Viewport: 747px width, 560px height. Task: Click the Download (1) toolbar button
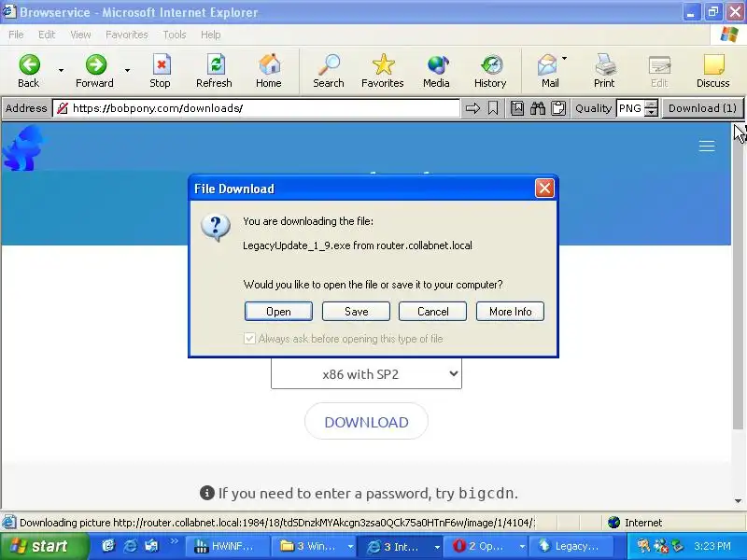click(x=703, y=108)
